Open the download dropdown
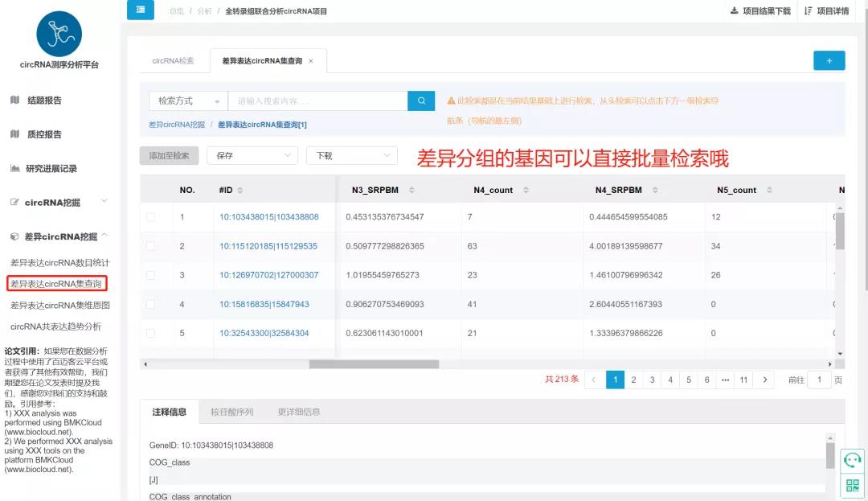The width and height of the screenshot is (868, 501). 351,155
